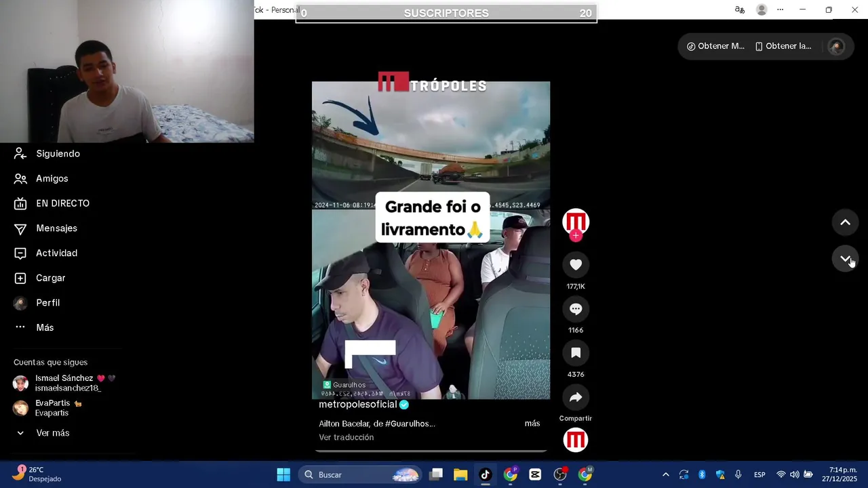The width and height of the screenshot is (868, 488).
Task: Switch the ESP input language indicator
Action: click(x=759, y=474)
